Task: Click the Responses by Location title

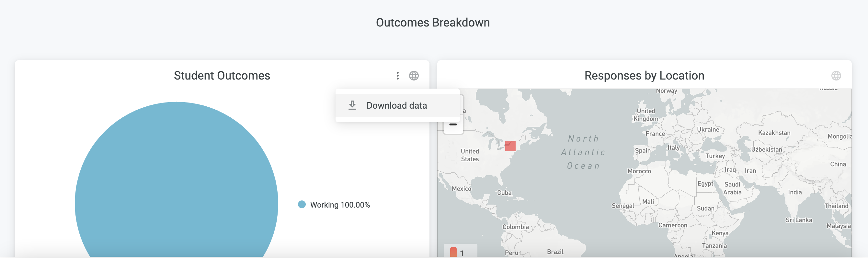Action: [x=644, y=76]
